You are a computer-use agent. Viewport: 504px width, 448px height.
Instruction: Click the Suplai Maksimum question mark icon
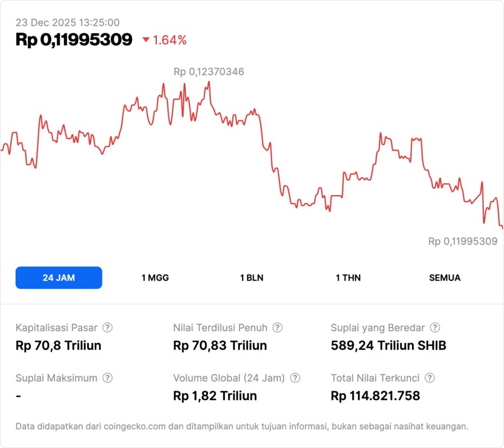coord(108,378)
